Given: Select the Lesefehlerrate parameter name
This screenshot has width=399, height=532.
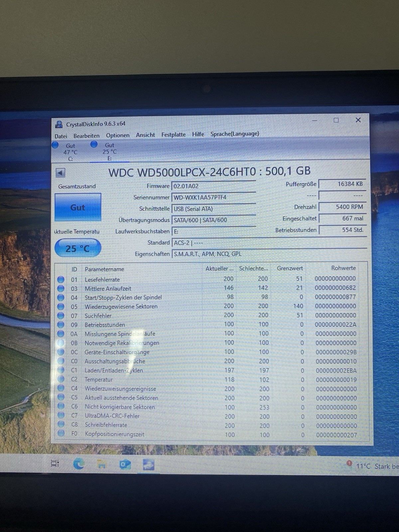Looking at the screenshot, I should pos(102,280).
